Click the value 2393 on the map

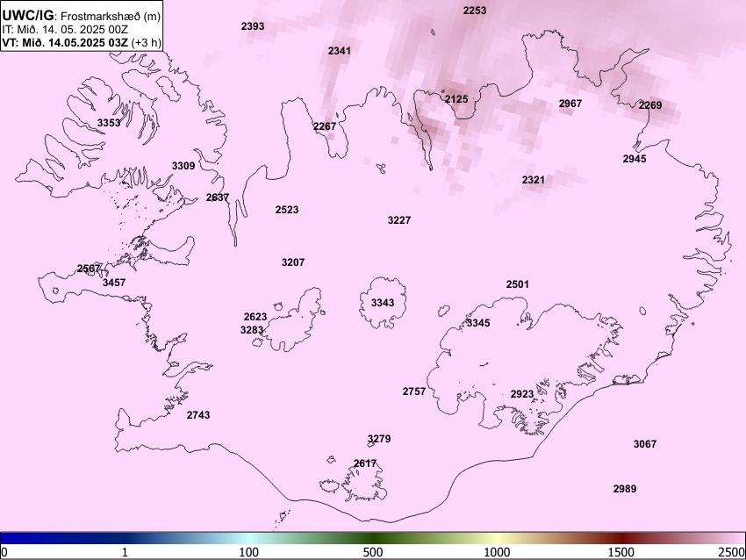tap(253, 26)
